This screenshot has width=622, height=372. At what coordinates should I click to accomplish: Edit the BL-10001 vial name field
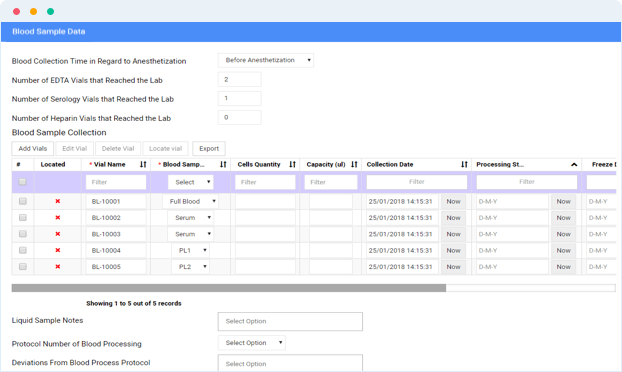(x=116, y=201)
